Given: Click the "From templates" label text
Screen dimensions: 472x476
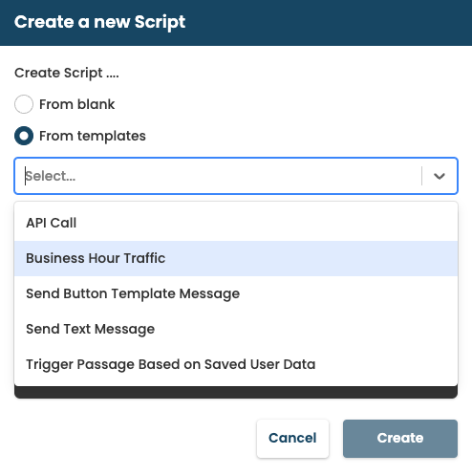Looking at the screenshot, I should click(x=93, y=136).
